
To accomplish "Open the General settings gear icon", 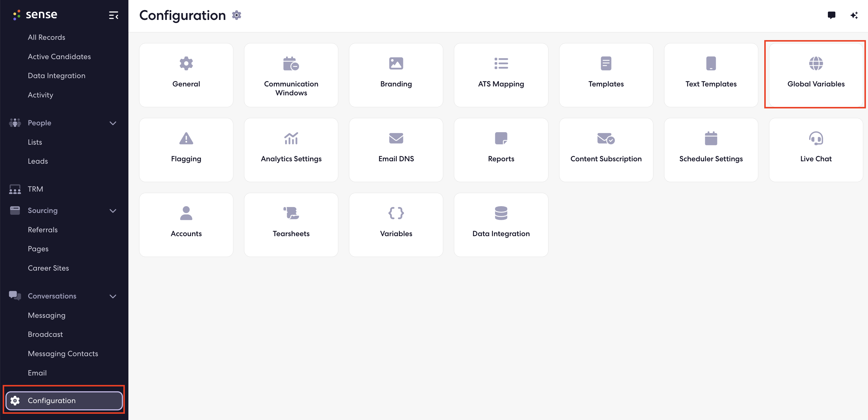I will pos(186,63).
